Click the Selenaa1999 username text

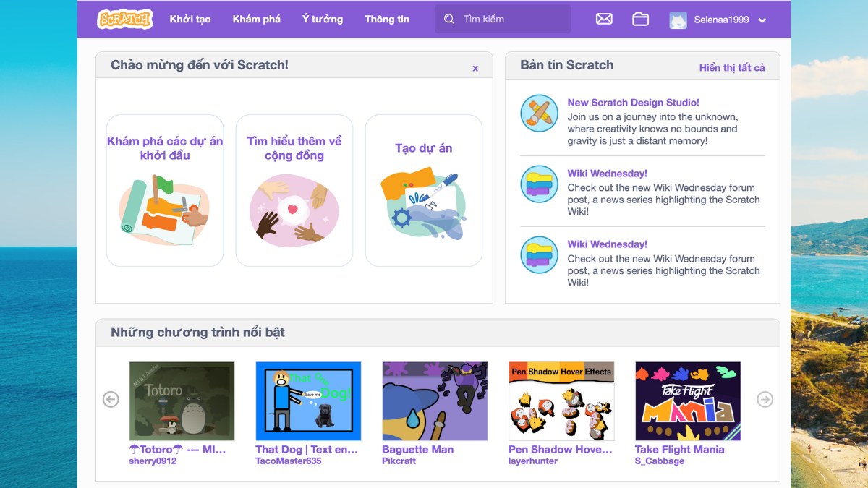pos(722,20)
